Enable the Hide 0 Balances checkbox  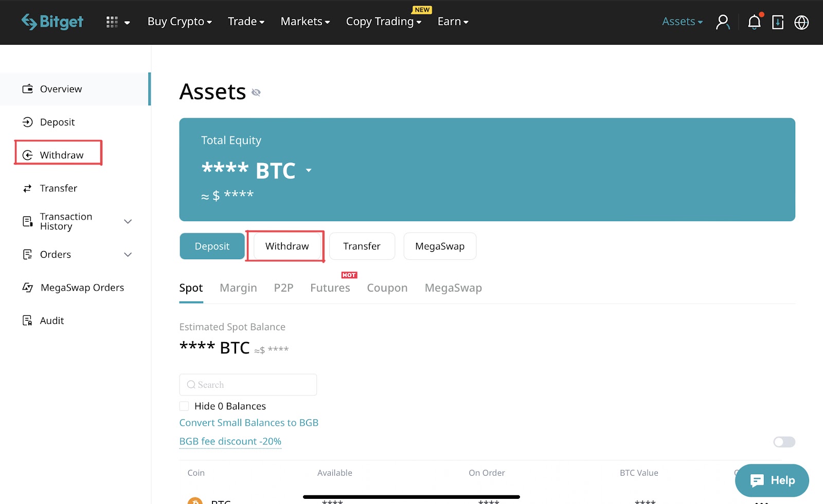point(184,406)
